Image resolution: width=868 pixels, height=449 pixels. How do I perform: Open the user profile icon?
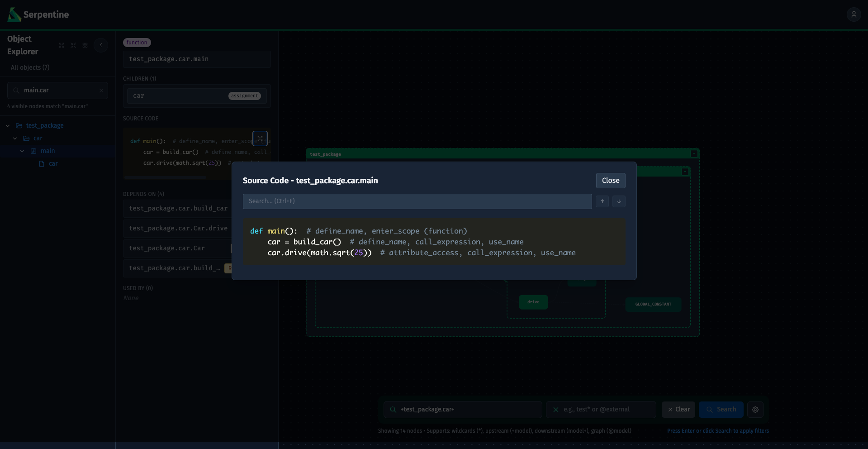854,14
